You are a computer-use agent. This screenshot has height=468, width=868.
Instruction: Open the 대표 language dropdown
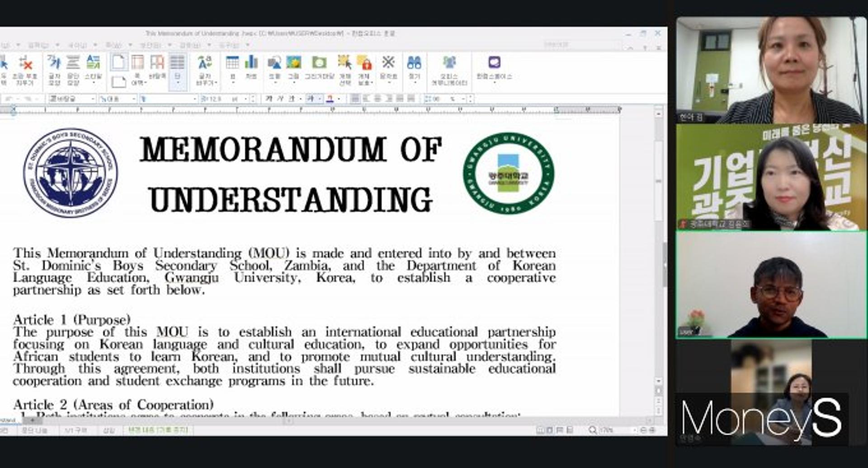tap(118, 98)
